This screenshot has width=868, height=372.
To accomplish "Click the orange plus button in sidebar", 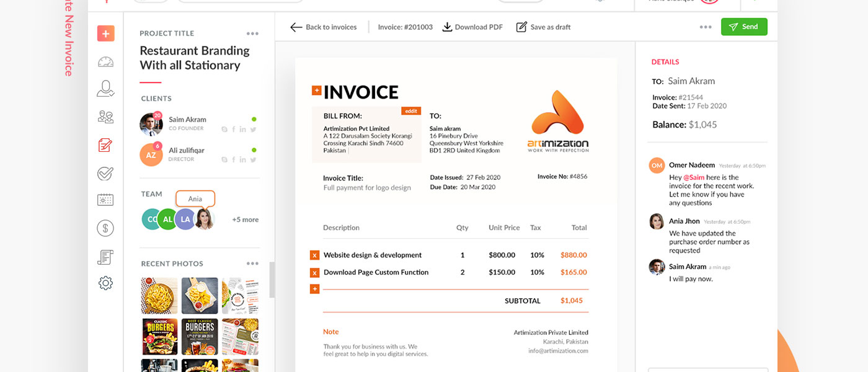I will (x=105, y=33).
